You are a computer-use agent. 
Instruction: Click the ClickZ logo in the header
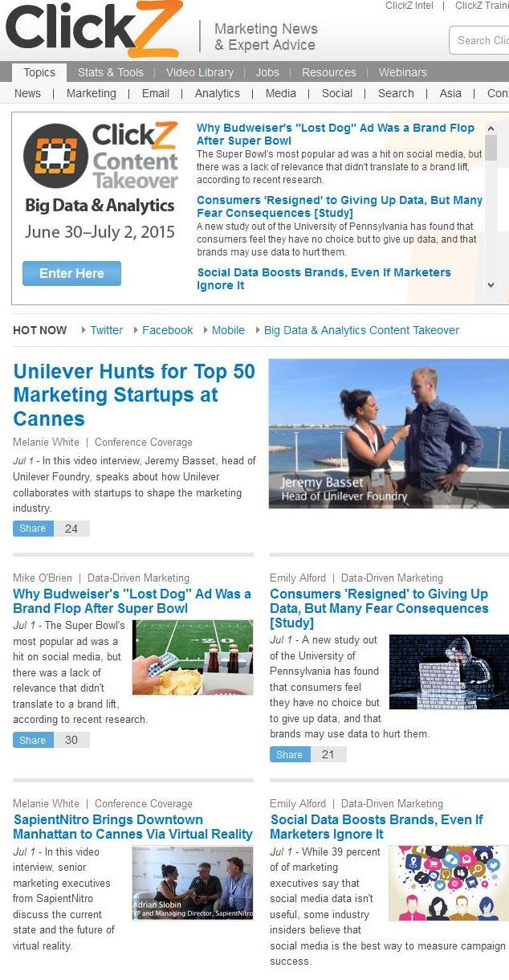[93, 31]
